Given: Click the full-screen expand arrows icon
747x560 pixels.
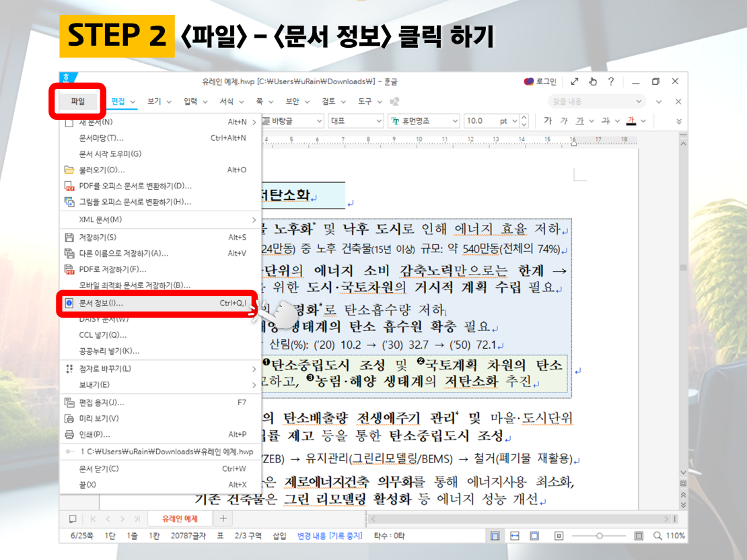Looking at the screenshot, I should click(x=575, y=81).
